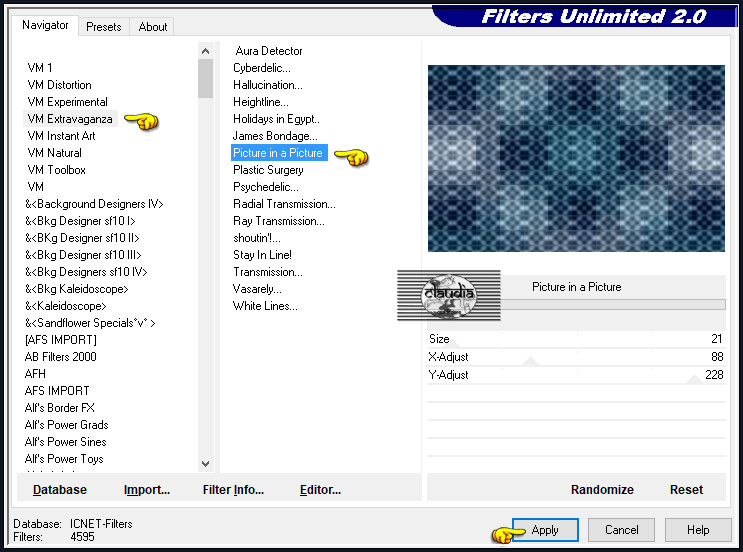Choose Radial Transmission... filter

click(284, 204)
